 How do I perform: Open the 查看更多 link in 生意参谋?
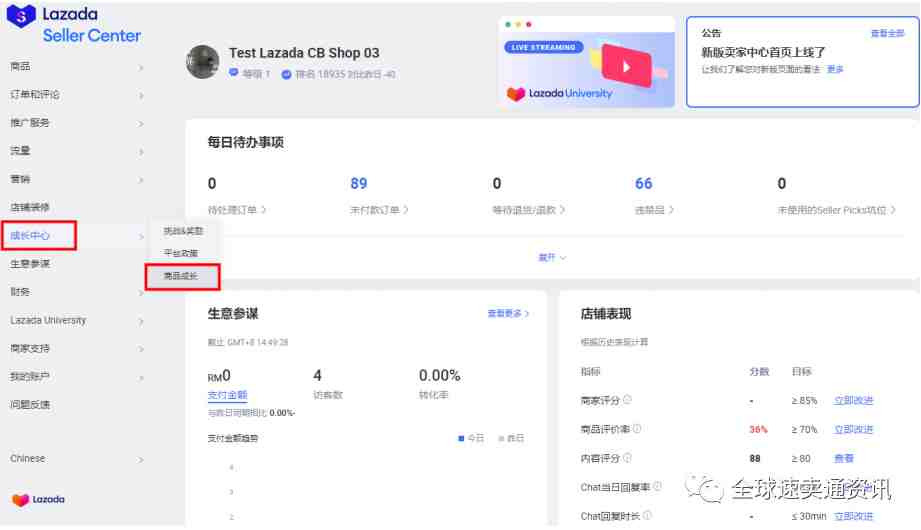click(508, 314)
